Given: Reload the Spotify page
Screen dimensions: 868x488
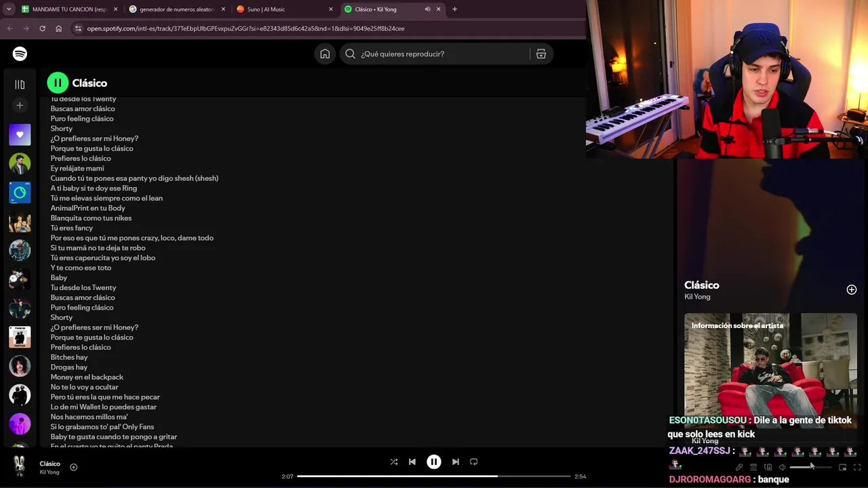Looking at the screenshot, I should tap(42, 28).
